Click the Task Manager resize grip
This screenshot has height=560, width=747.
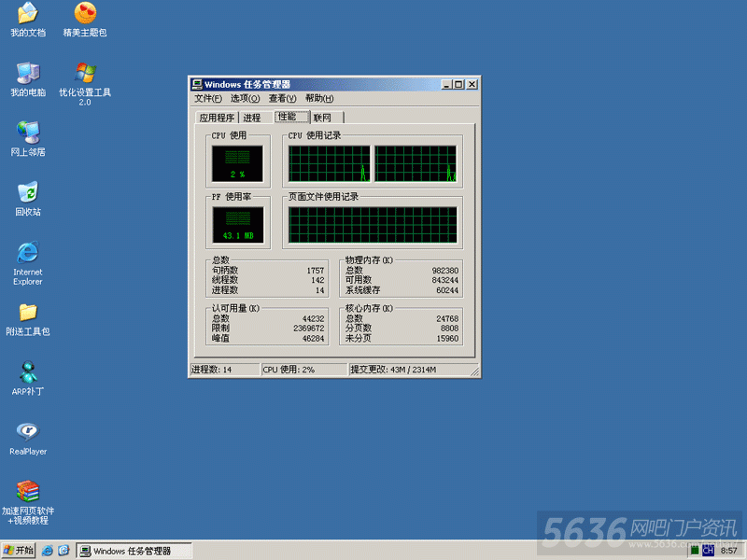tap(475, 371)
